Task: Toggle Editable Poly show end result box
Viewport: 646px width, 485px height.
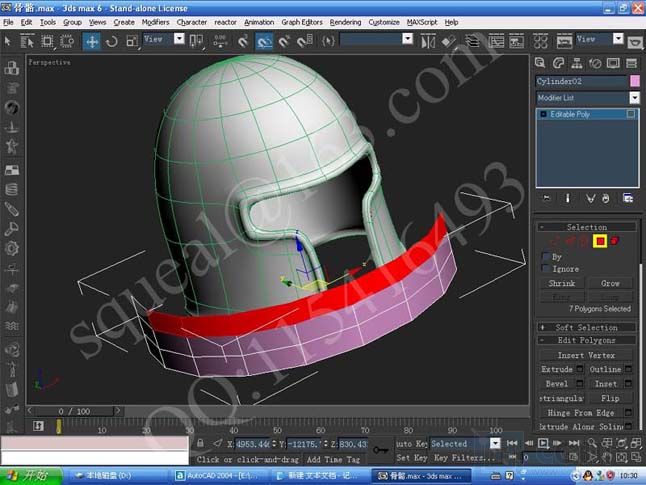Action: click(631, 114)
